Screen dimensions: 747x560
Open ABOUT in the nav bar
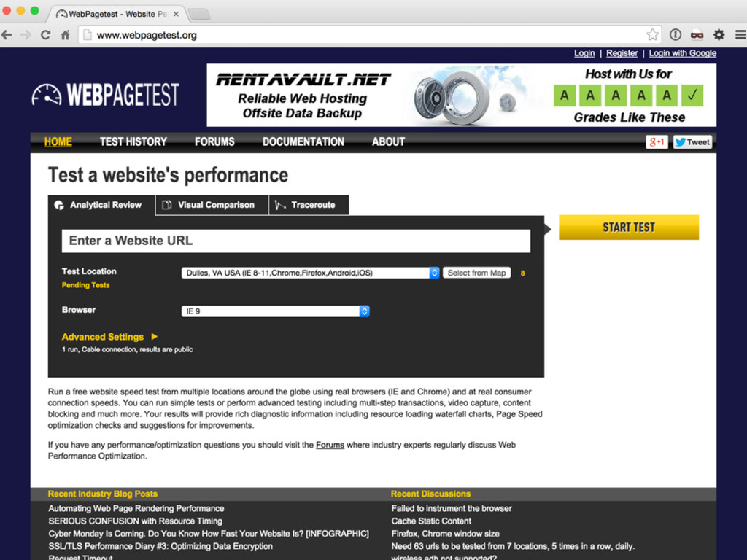tap(388, 142)
